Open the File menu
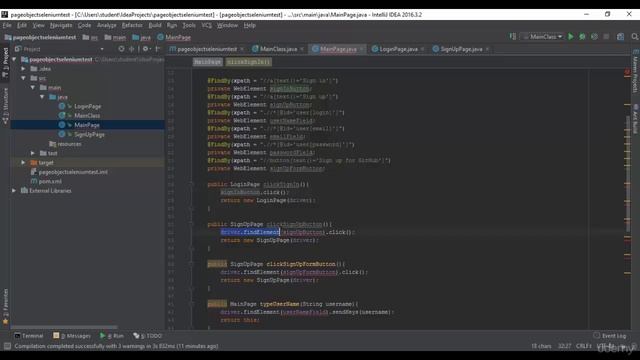This screenshot has height=360, width=640. pyautogui.click(x=7, y=25)
